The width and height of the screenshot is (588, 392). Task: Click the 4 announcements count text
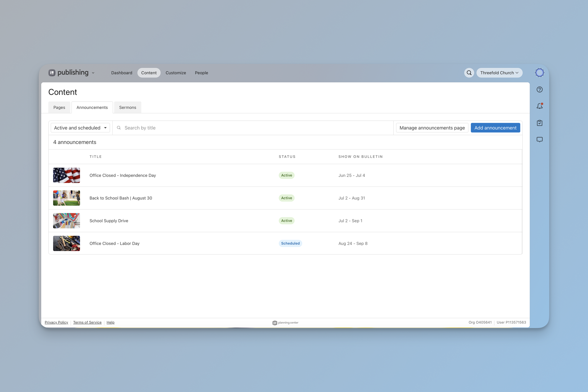click(75, 142)
